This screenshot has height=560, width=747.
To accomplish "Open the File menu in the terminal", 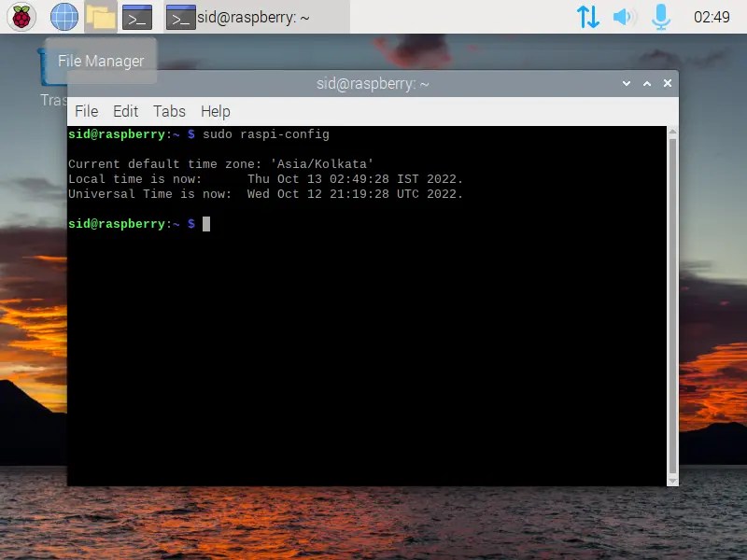I will point(86,111).
